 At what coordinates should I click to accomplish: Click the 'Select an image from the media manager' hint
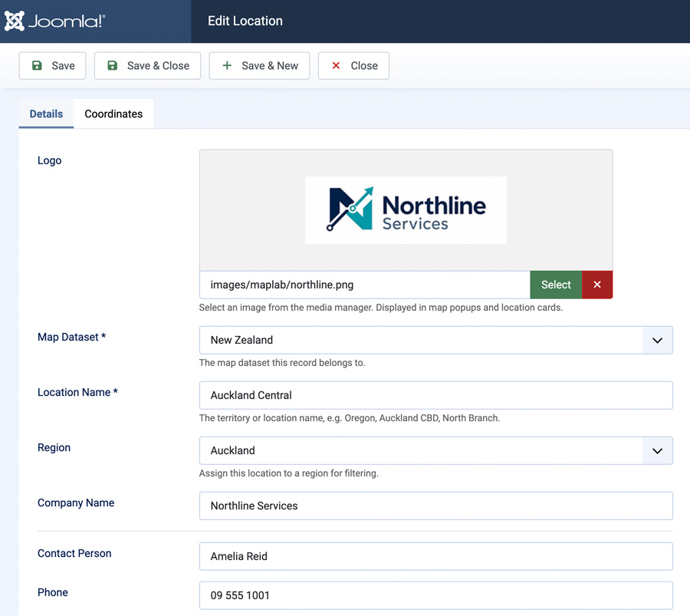(x=380, y=308)
